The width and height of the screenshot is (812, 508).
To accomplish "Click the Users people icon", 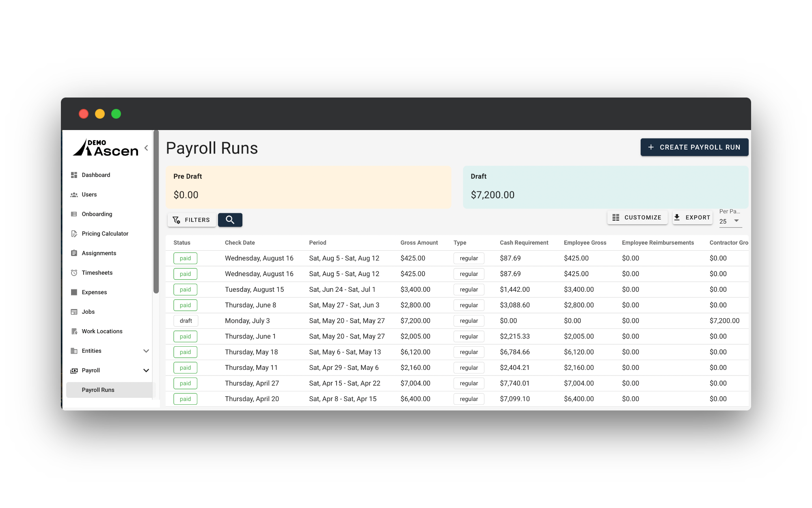I will coord(74,195).
